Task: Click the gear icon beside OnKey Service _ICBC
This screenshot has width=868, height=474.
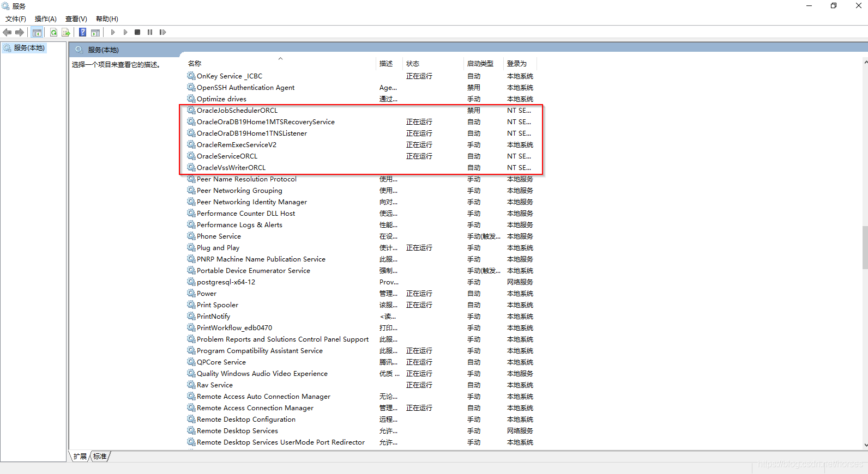Action: (x=191, y=76)
